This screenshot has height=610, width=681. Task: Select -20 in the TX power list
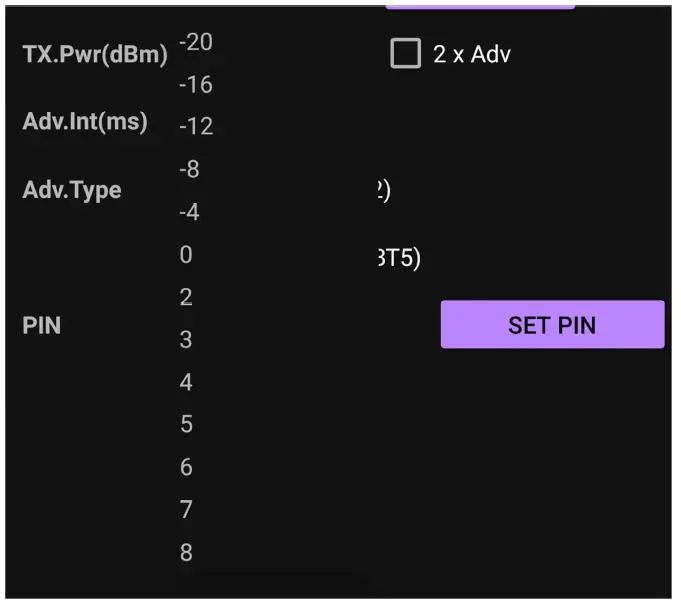point(196,42)
